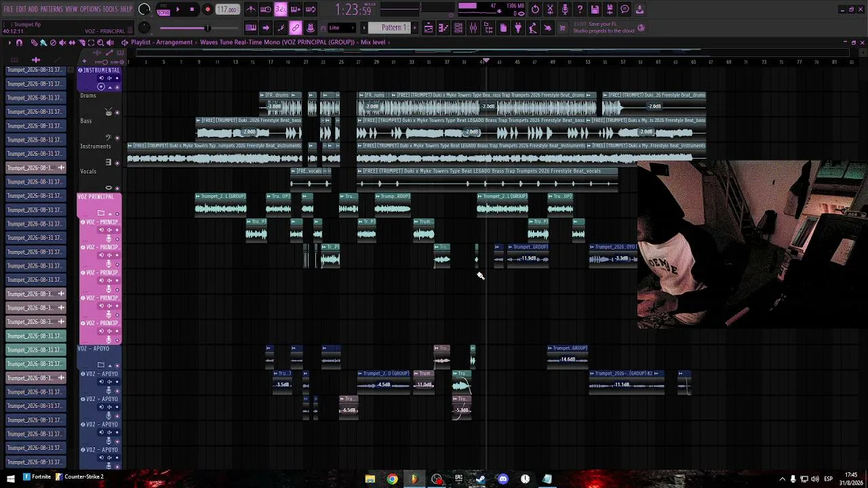Open Google Chrome in the taskbar
Image resolution: width=868 pixels, height=488 pixels.
[x=392, y=479]
